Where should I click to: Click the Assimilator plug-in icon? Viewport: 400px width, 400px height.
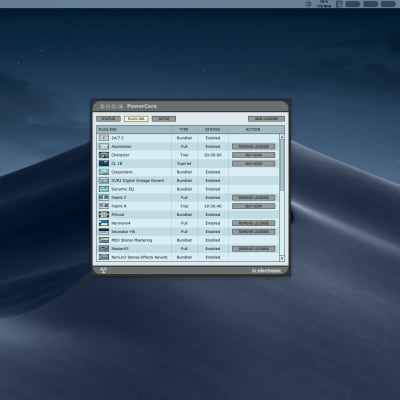click(104, 146)
